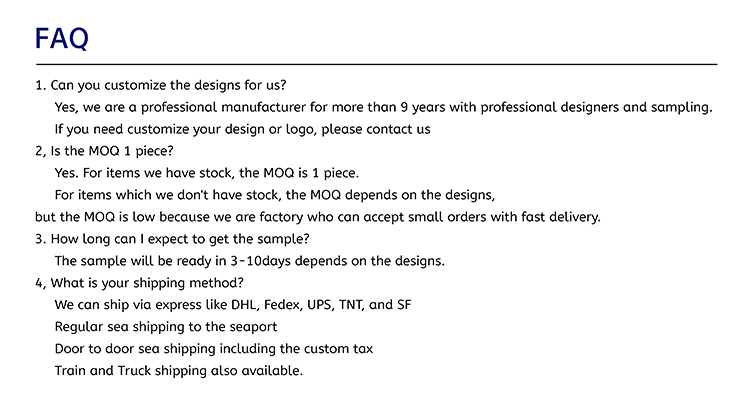
Task: Select question 2 about MOQ 1 piece
Action: tap(104, 151)
